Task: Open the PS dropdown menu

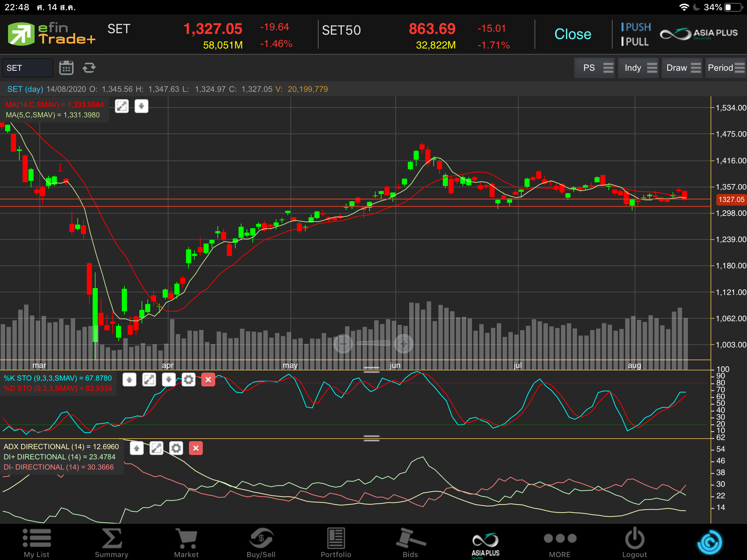Action: click(x=595, y=68)
